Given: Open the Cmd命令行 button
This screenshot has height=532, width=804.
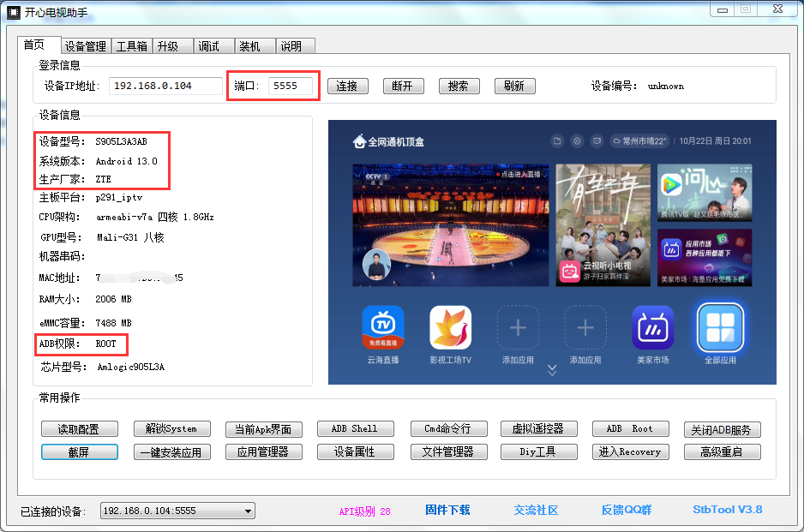Looking at the screenshot, I should [448, 428].
